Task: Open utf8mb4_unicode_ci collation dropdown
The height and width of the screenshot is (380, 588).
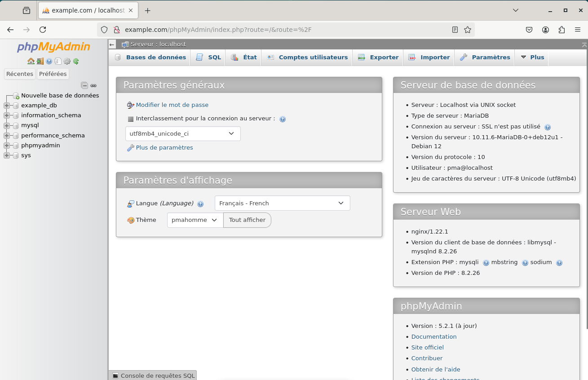Action: [x=183, y=134]
